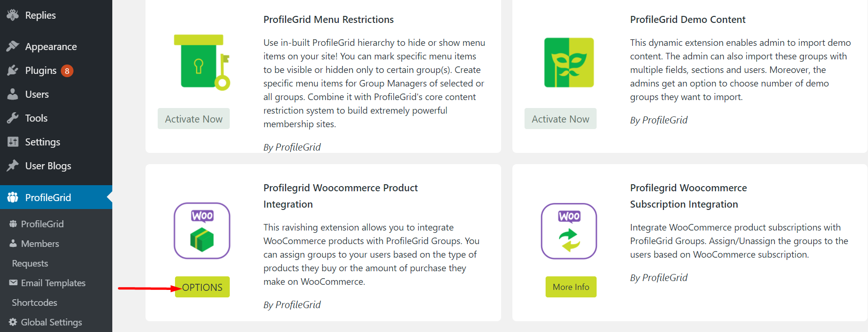Open Global Settings via the gear icon
The image size is (868, 332).
coord(14,322)
